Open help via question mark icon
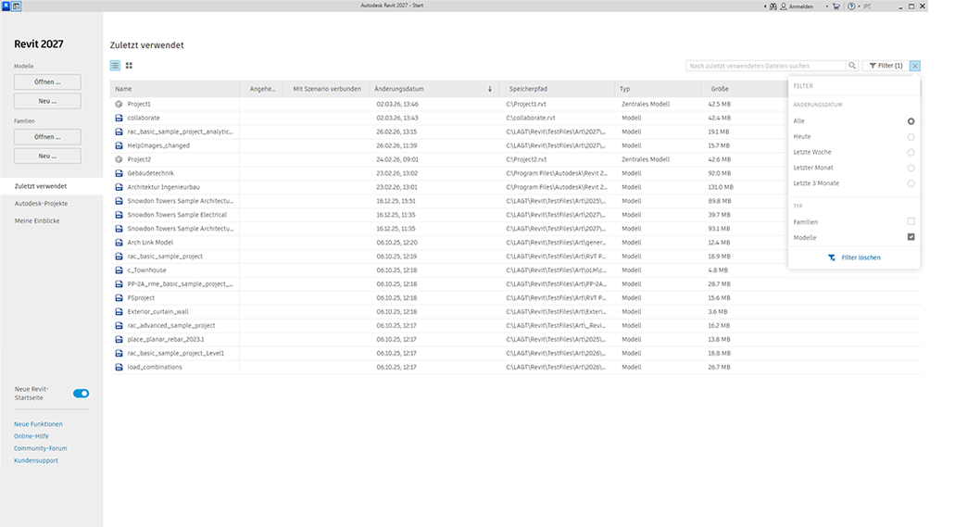 [851, 6]
